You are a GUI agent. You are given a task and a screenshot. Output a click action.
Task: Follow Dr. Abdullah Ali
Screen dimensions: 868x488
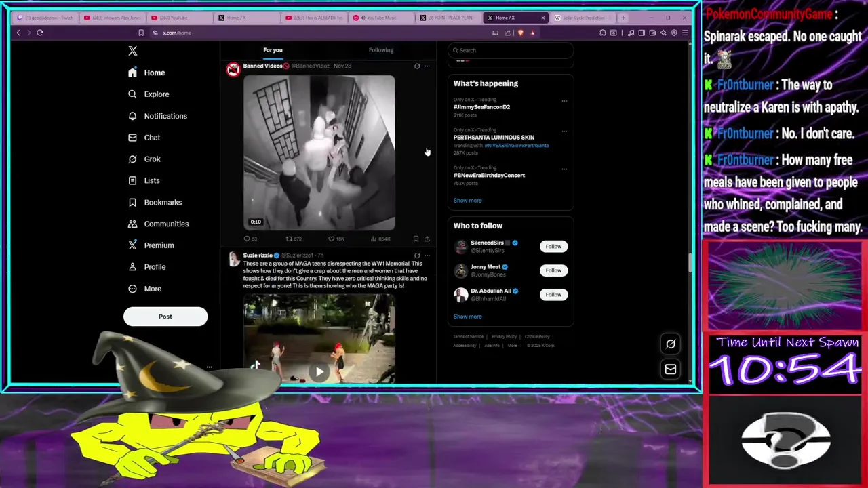pyautogui.click(x=553, y=295)
